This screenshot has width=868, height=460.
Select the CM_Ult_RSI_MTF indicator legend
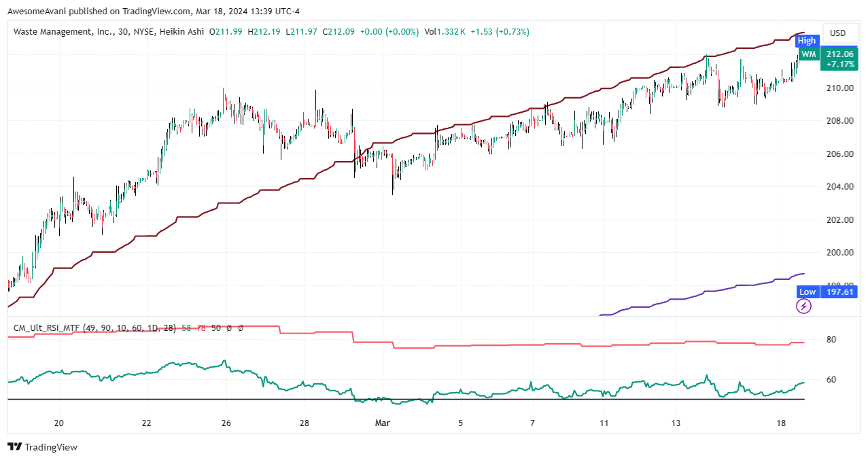click(x=95, y=328)
